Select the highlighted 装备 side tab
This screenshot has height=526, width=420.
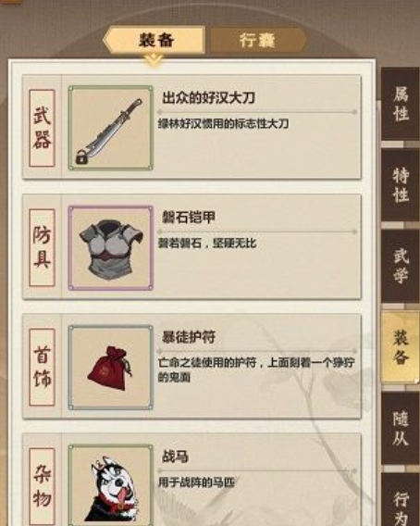point(401,347)
